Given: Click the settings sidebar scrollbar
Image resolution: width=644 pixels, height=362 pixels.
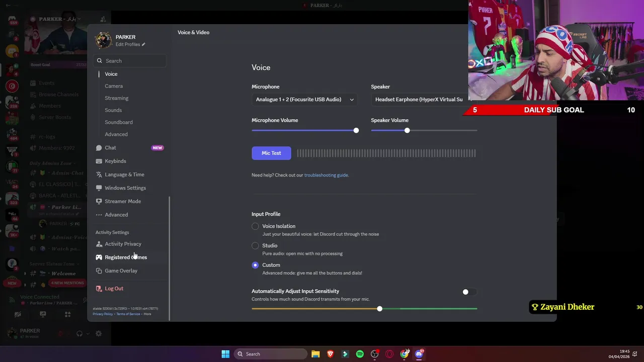Looking at the screenshot, I should point(169,258).
